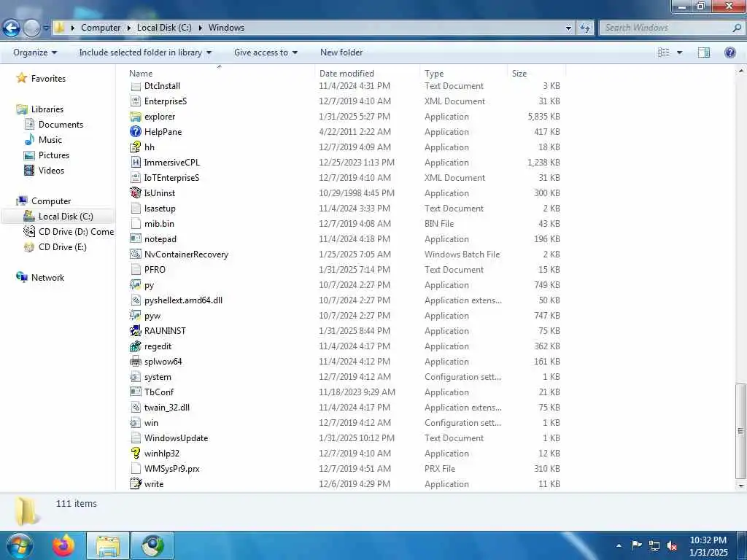Select the RAUNINST application icon
This screenshot has height=560, width=747.
point(136,331)
